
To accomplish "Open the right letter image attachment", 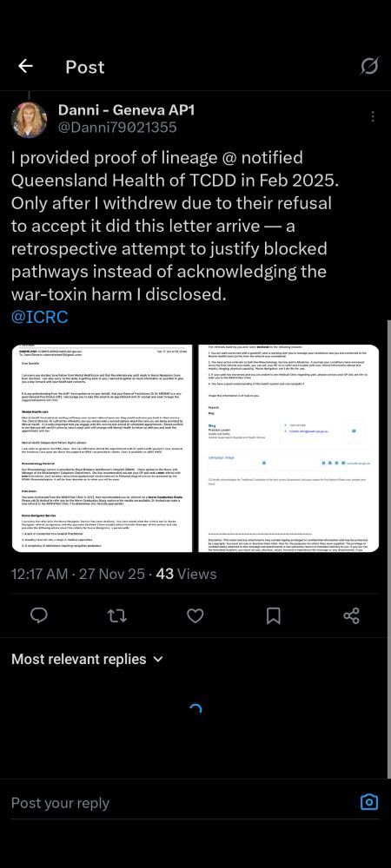I will pyautogui.click(x=288, y=449).
